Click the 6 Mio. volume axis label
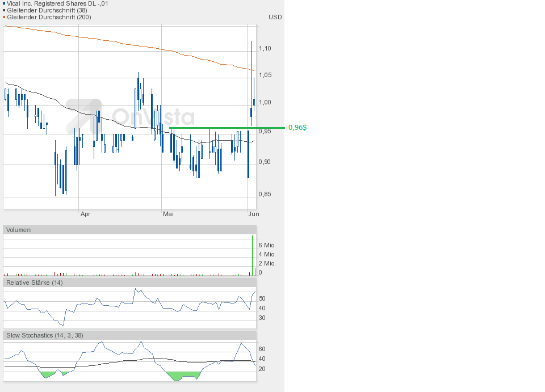The height and width of the screenshot is (392, 545). point(267,245)
